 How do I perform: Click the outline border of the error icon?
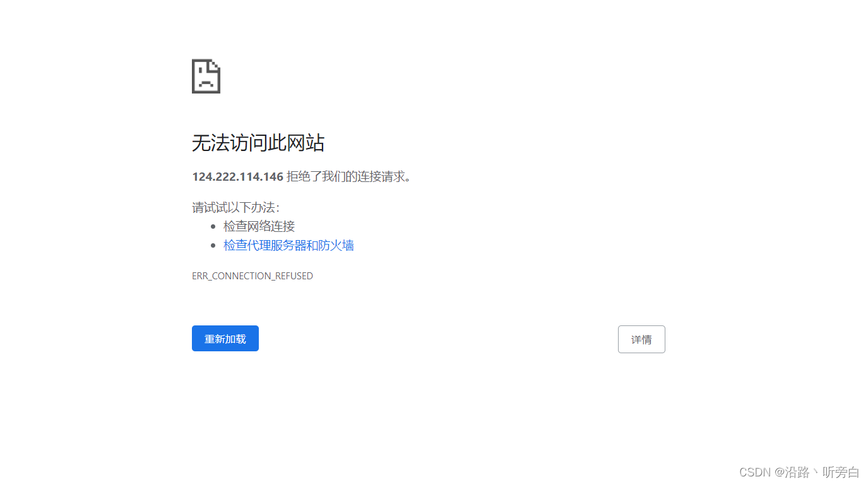click(193, 76)
